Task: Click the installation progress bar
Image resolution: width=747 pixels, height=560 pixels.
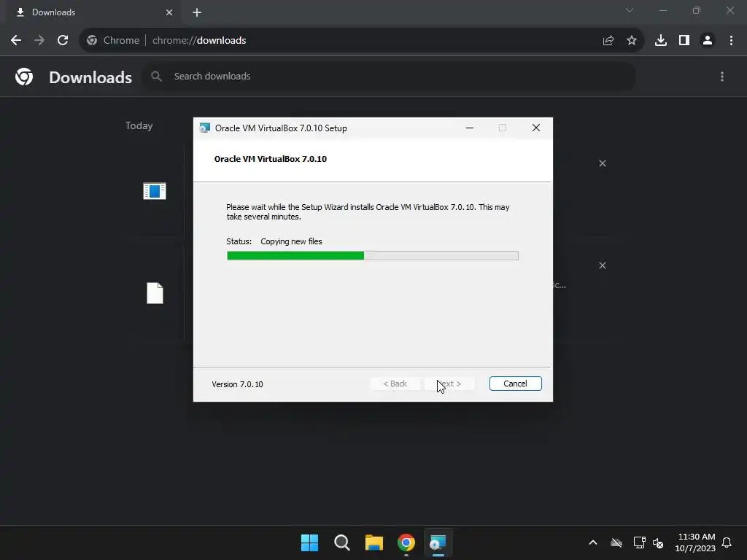Action: [373, 256]
